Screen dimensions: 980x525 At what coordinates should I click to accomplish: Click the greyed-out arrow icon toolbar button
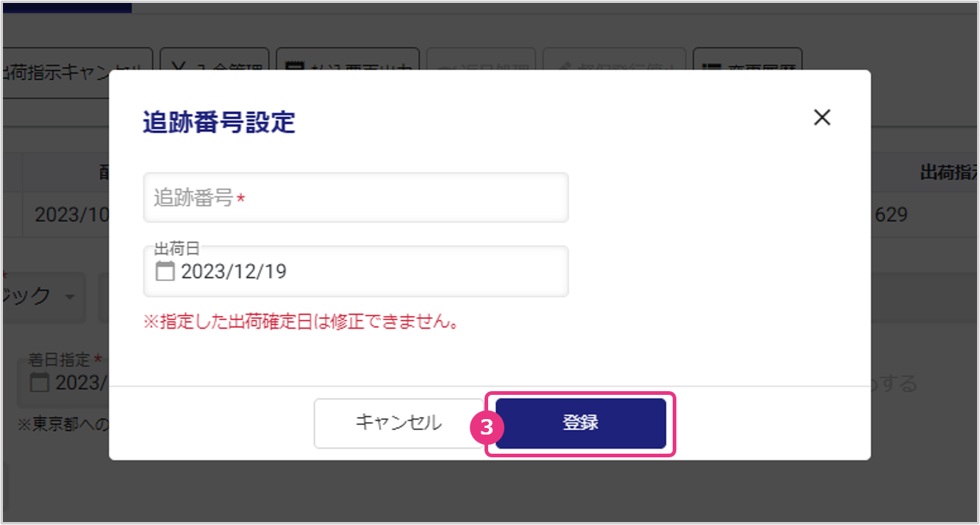(x=482, y=72)
